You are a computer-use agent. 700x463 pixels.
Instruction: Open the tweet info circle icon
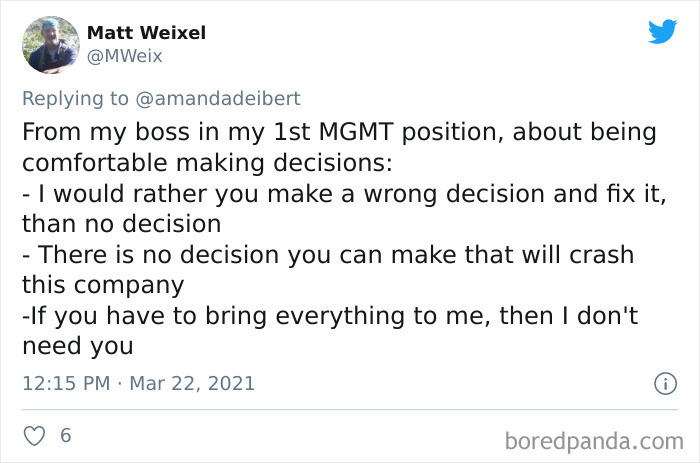(x=662, y=383)
